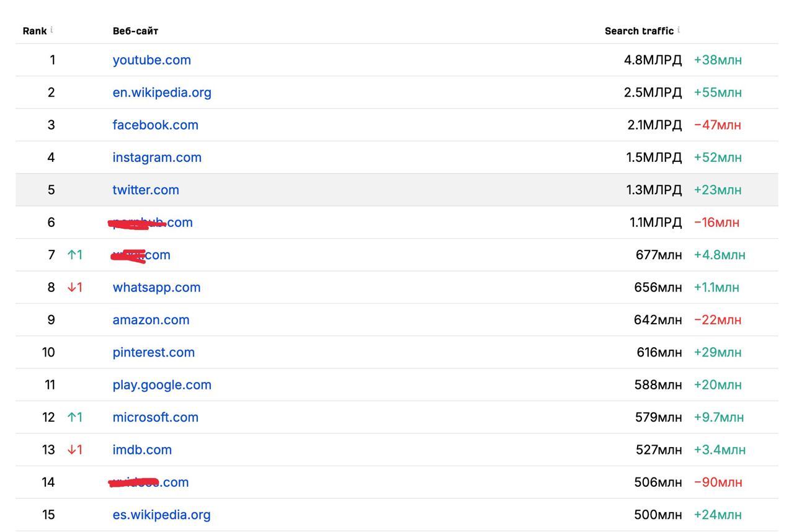Screen dimensions: 794x532
Task: Click the 579млн traffic value
Action: tap(658, 417)
